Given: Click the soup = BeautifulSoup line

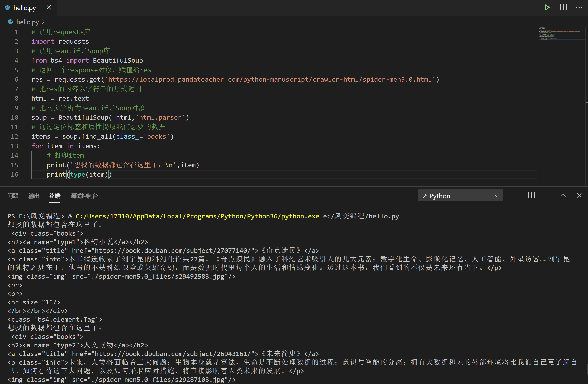Looking at the screenshot, I should point(110,117).
